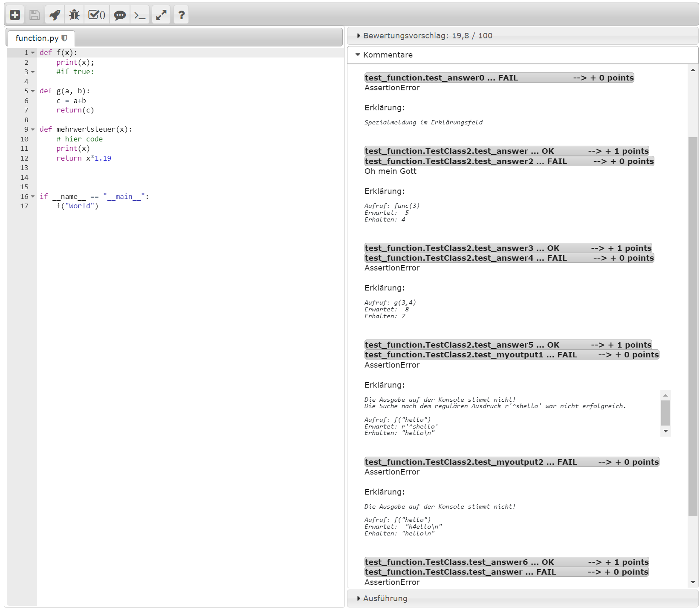Click the add new file plus icon
The image size is (700, 610).
click(15, 15)
